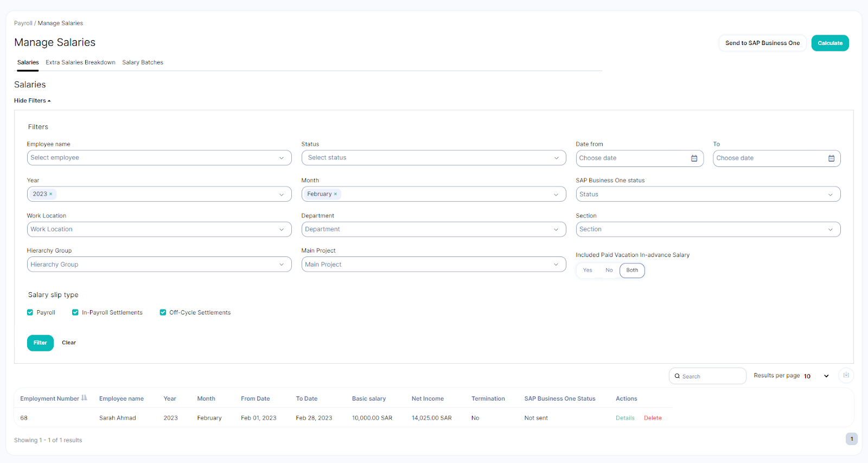This screenshot has width=868, height=463.
Task: Toggle the In-Payroll Settlements checkbox
Action: point(75,312)
